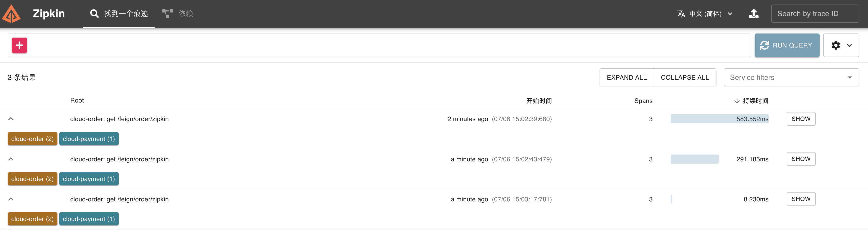Viewport: 868px width, 248px height.
Task: Click the cloud-payment (1) badge on first trace
Action: (x=89, y=138)
